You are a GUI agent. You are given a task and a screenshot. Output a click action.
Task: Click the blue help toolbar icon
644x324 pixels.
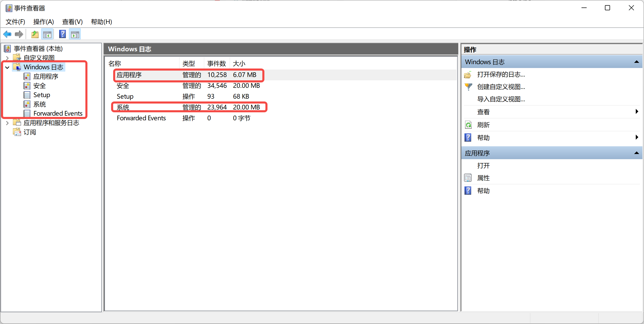(62, 34)
